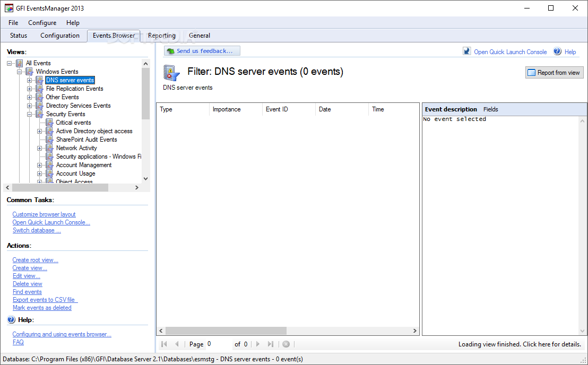Click the large filter icon beside the title

tap(171, 73)
